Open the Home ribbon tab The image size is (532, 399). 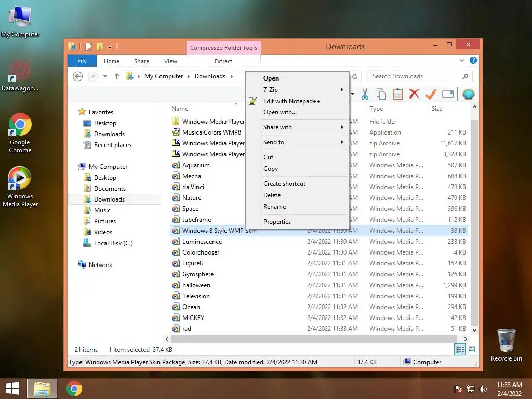[x=112, y=61]
